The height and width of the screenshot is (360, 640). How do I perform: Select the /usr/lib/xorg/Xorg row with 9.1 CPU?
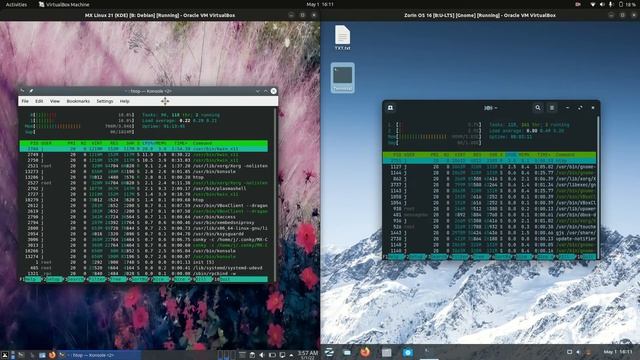[144, 166]
